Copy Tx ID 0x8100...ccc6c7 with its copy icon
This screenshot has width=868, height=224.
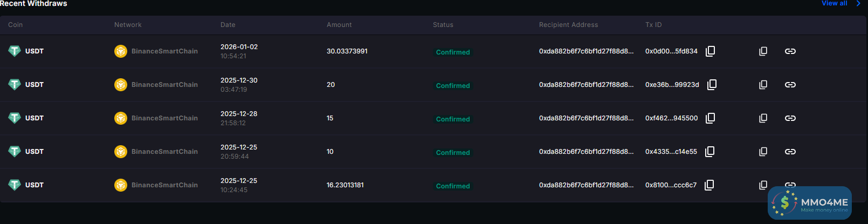pyautogui.click(x=709, y=185)
